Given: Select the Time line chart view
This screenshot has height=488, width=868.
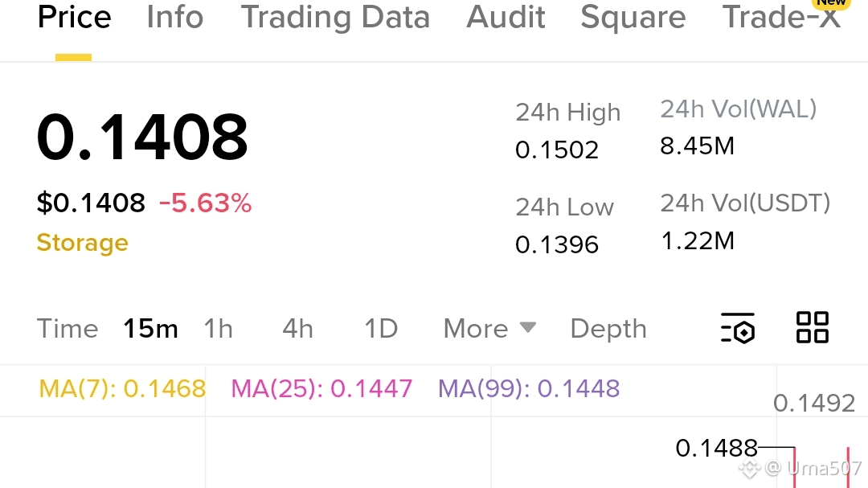Looking at the screenshot, I should [x=68, y=329].
